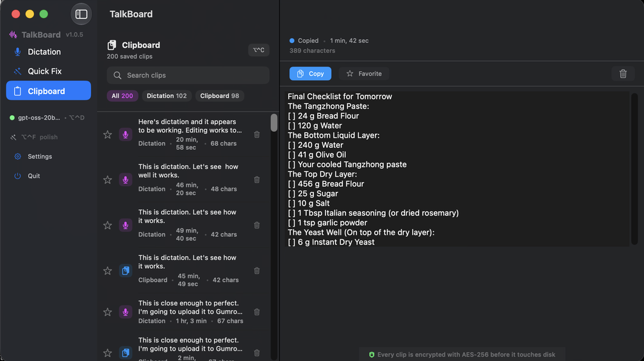Click the magnifier icon in search

[117, 76]
